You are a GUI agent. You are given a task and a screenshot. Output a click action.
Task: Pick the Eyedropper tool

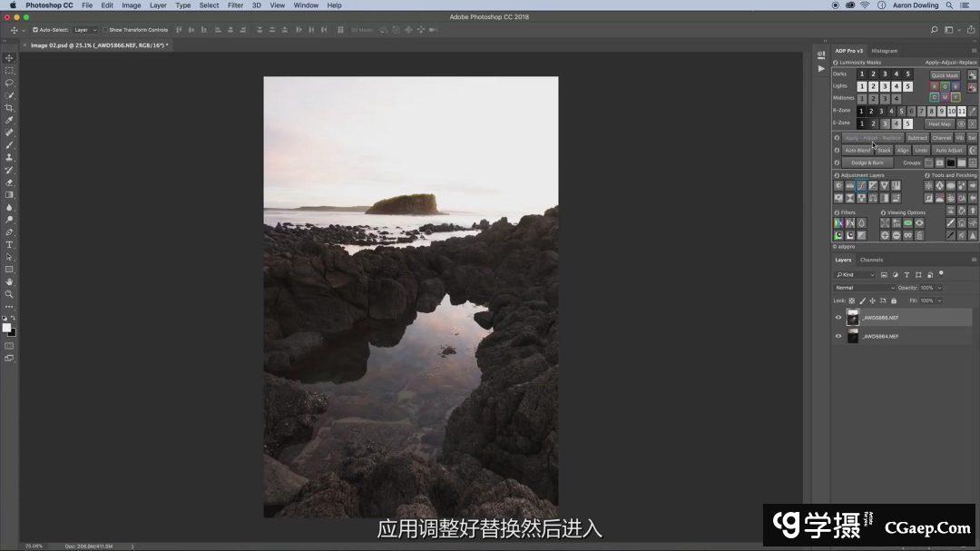tap(10, 120)
